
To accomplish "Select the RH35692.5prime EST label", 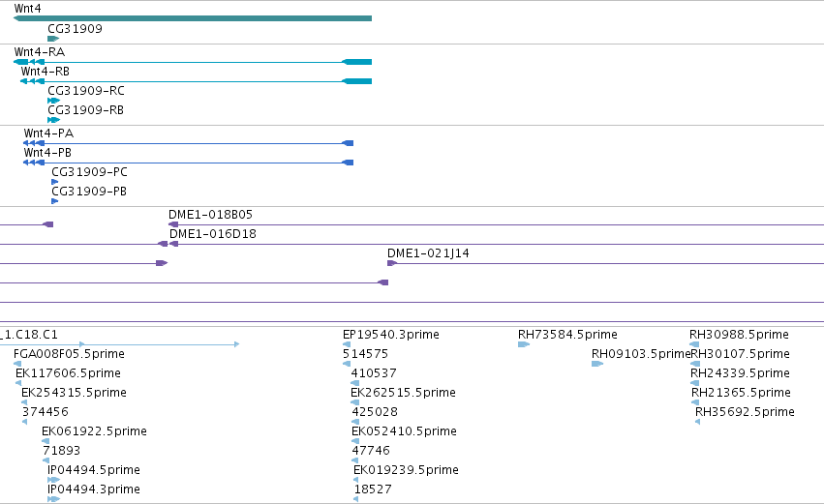I will 745,412.
